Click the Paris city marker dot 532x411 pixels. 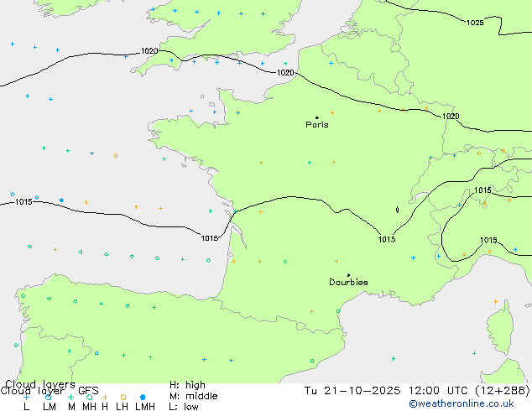317,117
